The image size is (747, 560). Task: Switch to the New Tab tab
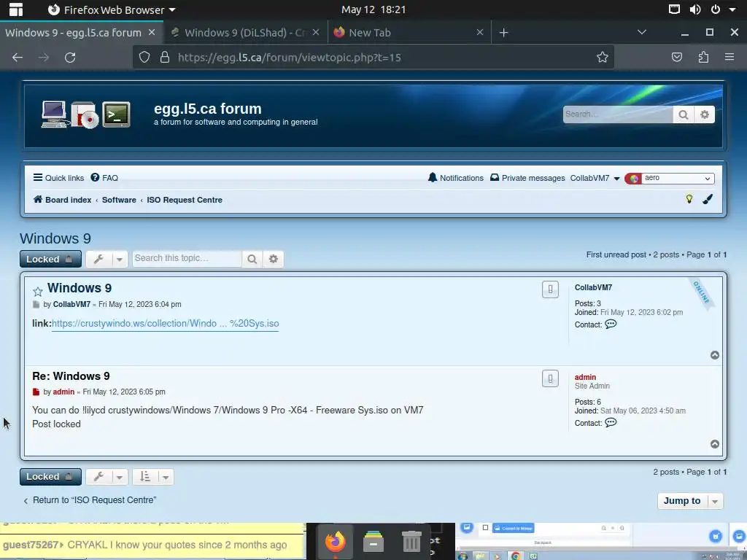[x=409, y=32]
